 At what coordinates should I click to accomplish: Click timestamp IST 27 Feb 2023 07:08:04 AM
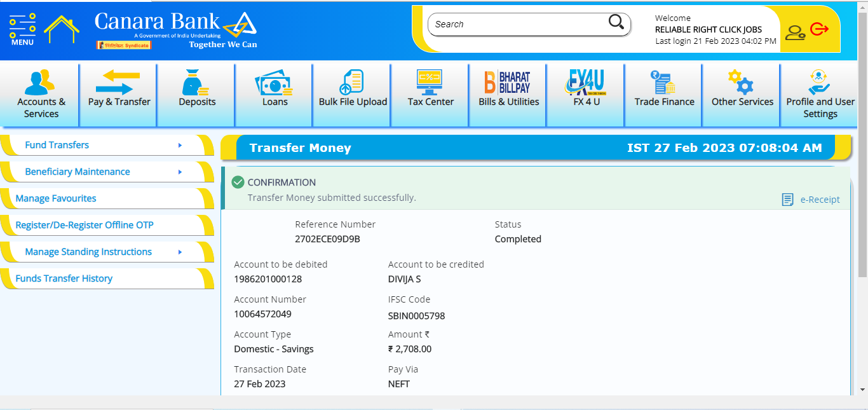click(x=724, y=147)
